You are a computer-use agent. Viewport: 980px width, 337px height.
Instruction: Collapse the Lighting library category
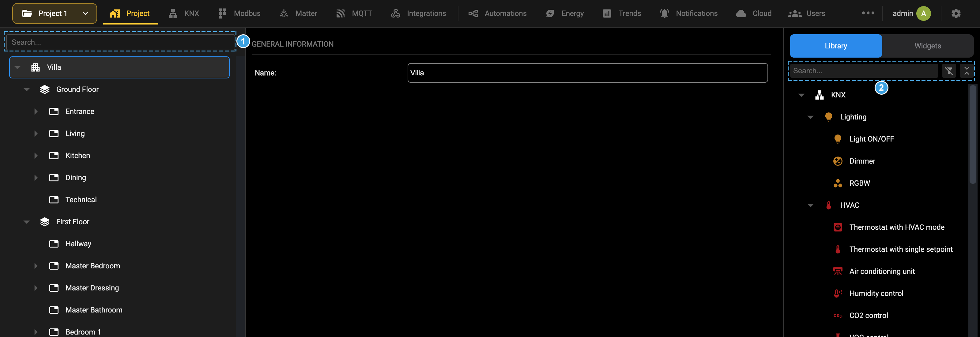tap(811, 117)
